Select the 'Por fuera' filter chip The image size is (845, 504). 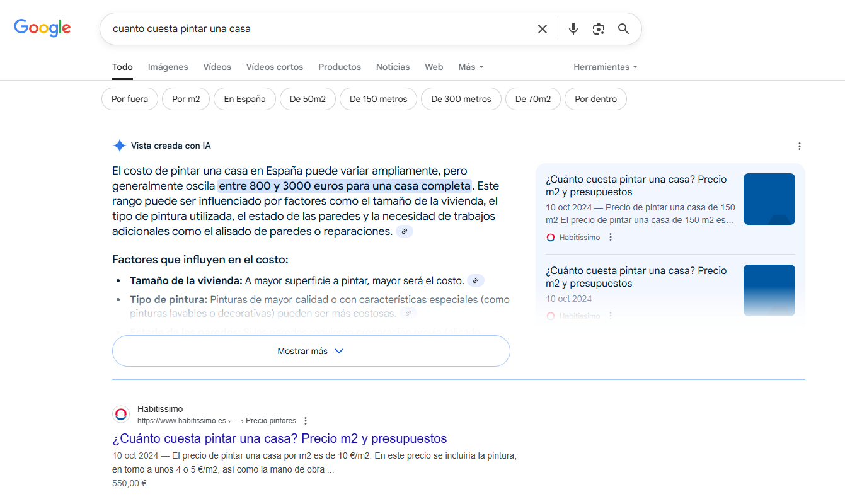pyautogui.click(x=130, y=99)
